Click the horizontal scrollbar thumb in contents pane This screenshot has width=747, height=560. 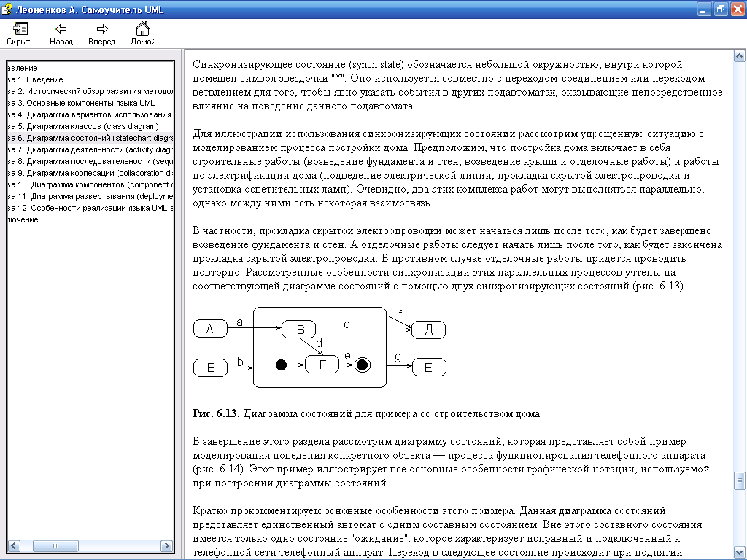click(x=55, y=545)
